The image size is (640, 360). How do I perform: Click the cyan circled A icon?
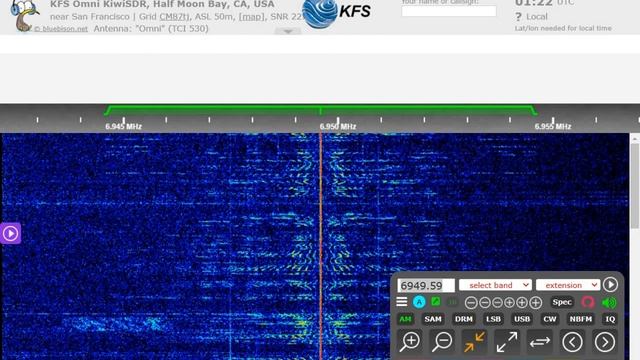click(419, 302)
